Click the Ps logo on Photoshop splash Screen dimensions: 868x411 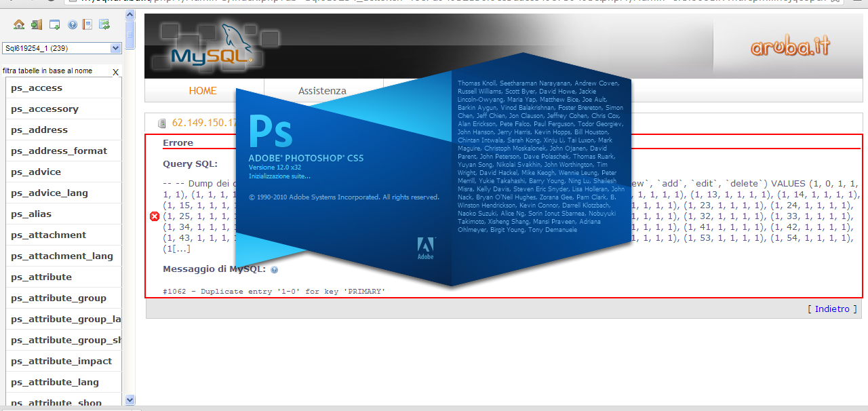[x=270, y=132]
